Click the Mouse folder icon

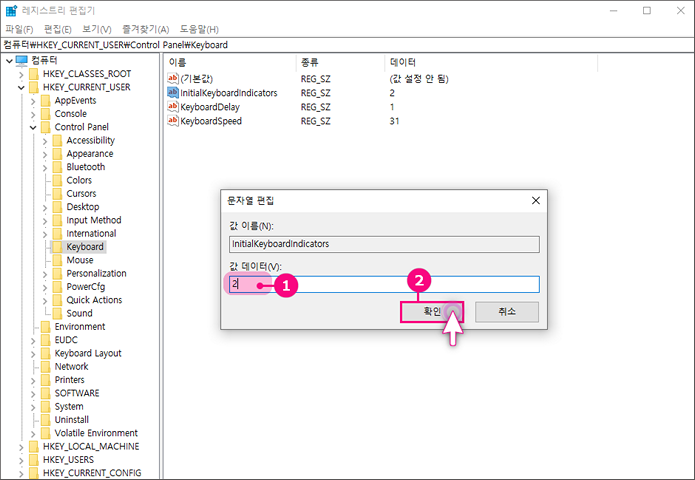pyautogui.click(x=57, y=260)
